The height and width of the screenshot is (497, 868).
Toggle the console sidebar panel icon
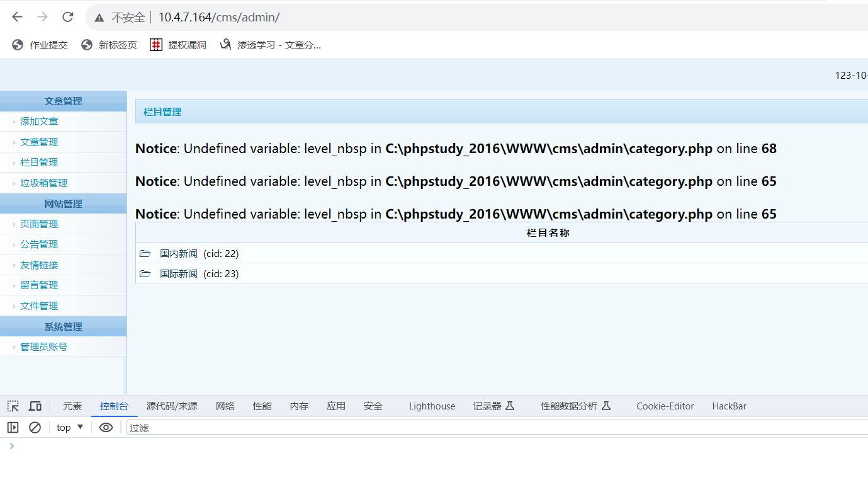click(13, 428)
